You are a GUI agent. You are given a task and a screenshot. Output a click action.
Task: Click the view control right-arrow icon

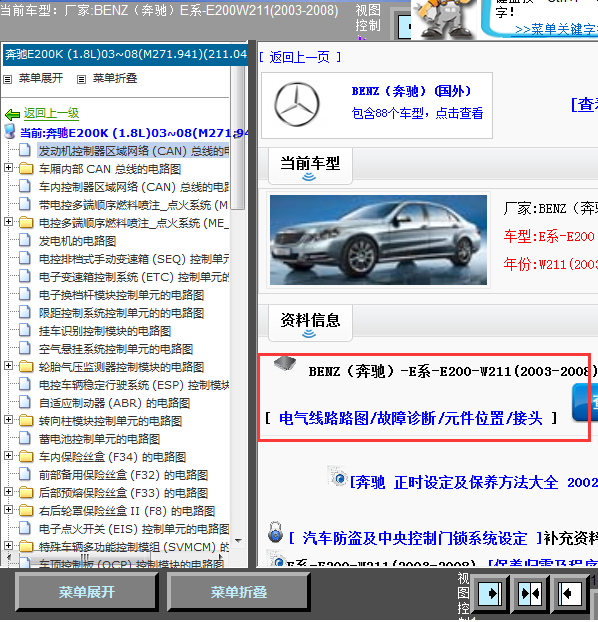[x=490, y=594]
